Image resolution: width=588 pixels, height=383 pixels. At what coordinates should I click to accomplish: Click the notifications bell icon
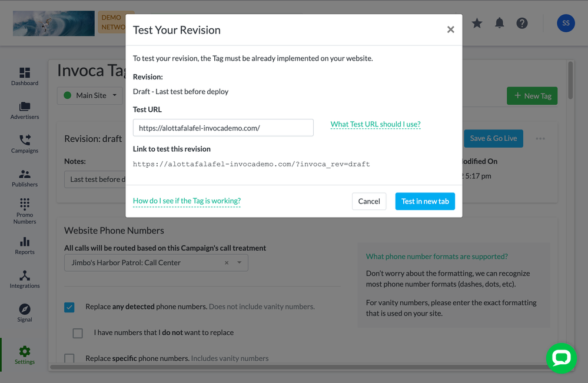pyautogui.click(x=500, y=23)
